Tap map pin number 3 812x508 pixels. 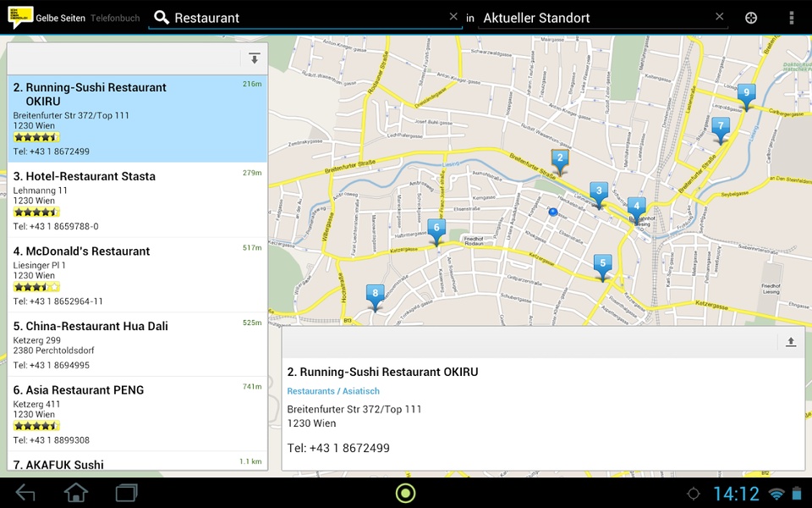tap(599, 194)
